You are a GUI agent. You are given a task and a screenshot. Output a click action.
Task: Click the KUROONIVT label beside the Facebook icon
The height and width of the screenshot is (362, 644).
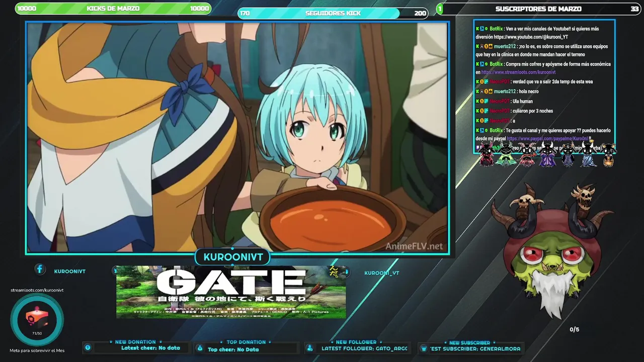tap(70, 271)
